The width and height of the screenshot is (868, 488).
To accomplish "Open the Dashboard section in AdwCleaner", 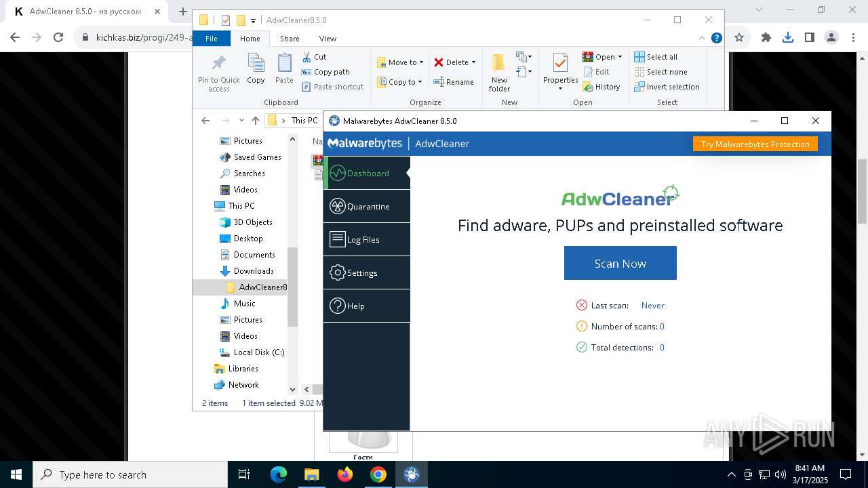I will [x=367, y=174].
